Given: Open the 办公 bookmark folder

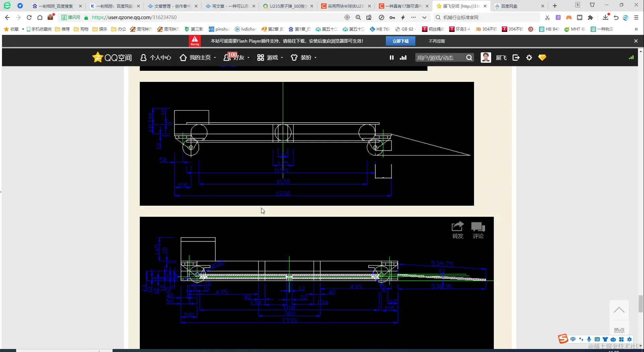Looking at the screenshot, I should 119,29.
